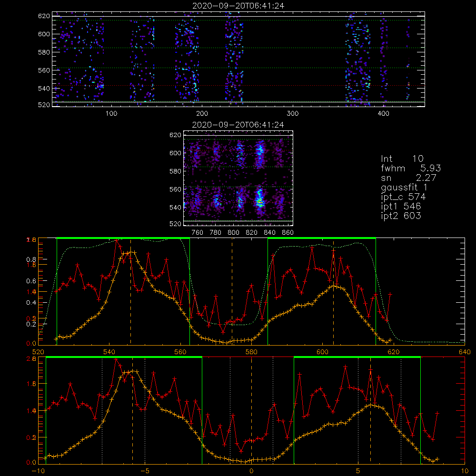Click x-axis label 200 on top plot
The width and height of the screenshot is (476, 476).
(x=202, y=114)
